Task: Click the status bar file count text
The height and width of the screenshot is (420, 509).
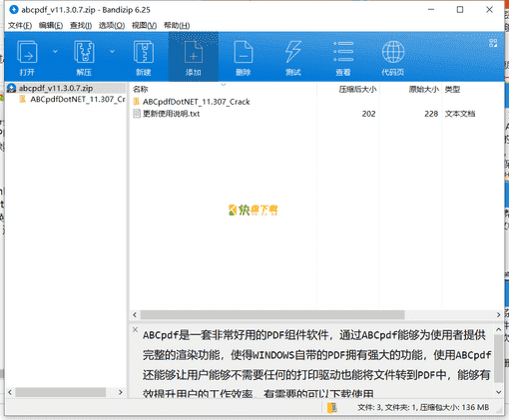Action: coord(423,407)
